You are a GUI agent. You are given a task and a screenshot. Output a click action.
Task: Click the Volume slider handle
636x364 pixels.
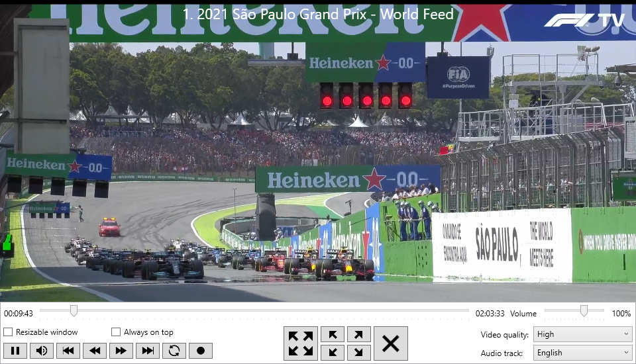coord(584,311)
